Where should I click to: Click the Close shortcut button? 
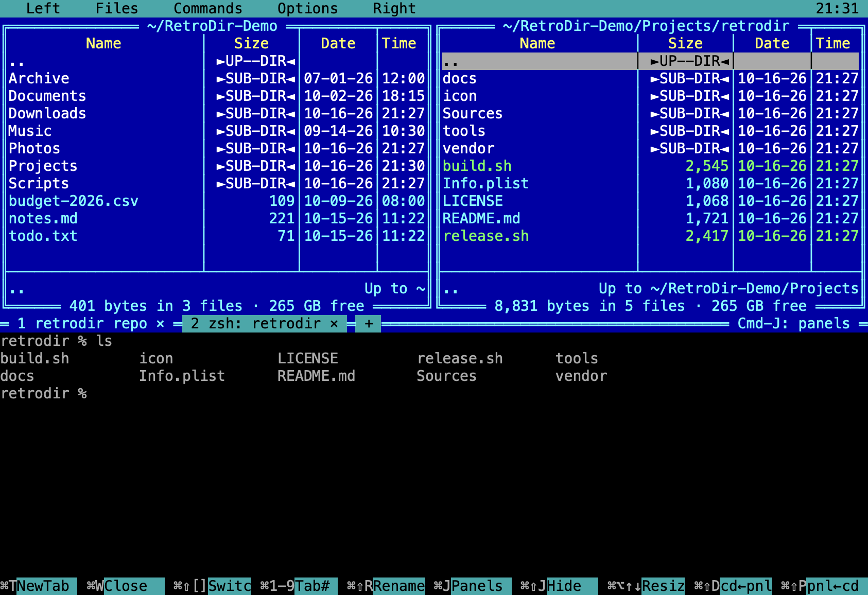pos(125,586)
